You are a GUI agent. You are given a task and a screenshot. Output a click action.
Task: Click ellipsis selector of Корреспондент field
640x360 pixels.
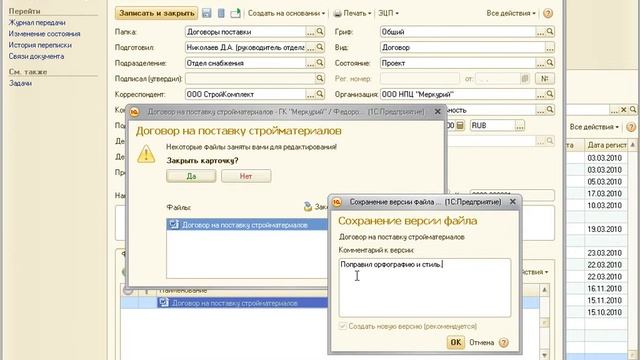point(311,94)
